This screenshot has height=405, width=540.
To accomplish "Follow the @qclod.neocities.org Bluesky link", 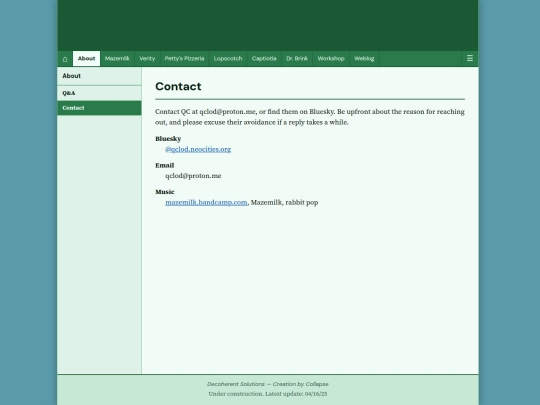I will pos(198,149).
